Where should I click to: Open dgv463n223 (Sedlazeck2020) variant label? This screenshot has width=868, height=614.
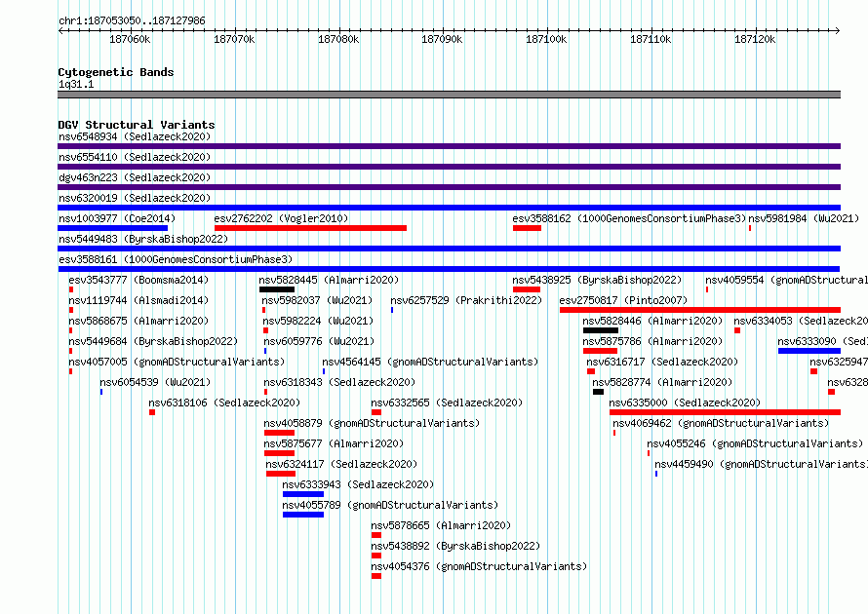pos(135,177)
